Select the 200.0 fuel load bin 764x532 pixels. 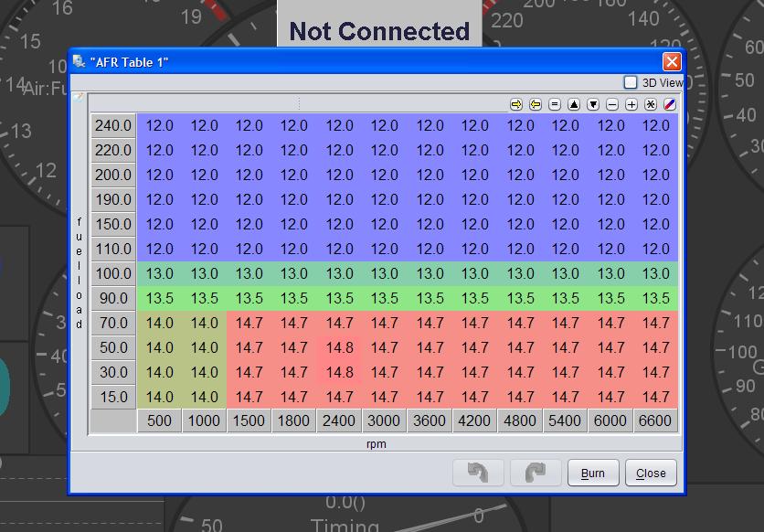click(113, 175)
